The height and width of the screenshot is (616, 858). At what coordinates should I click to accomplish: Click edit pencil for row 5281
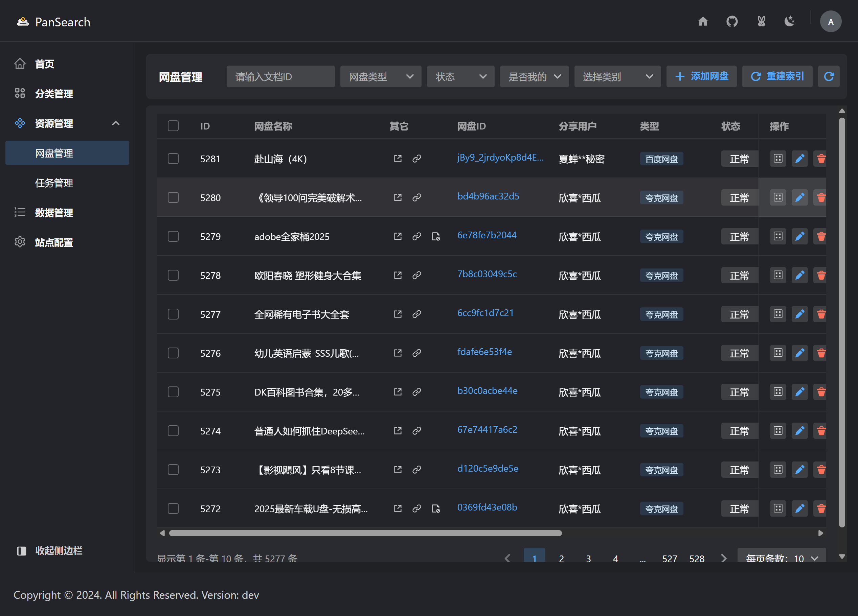[x=799, y=159]
